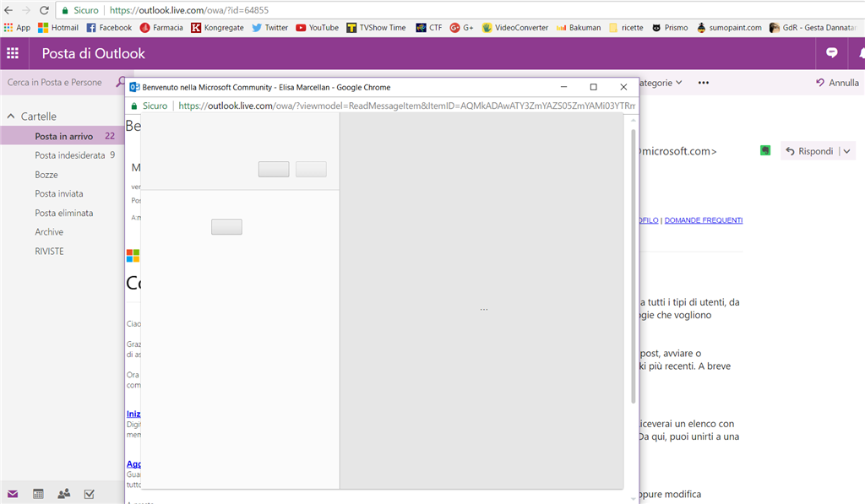Open the ricette bookmark folder
The width and height of the screenshot is (865, 504).
pos(626,28)
